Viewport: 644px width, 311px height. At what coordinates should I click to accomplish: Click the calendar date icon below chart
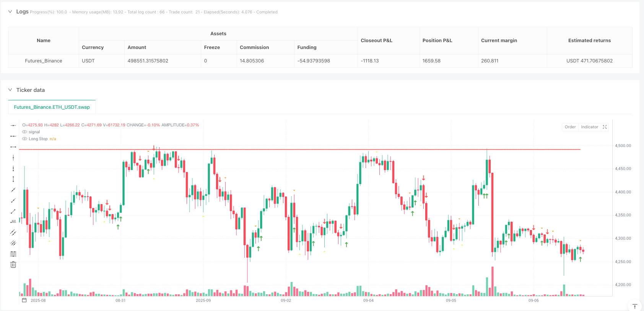coord(24,300)
